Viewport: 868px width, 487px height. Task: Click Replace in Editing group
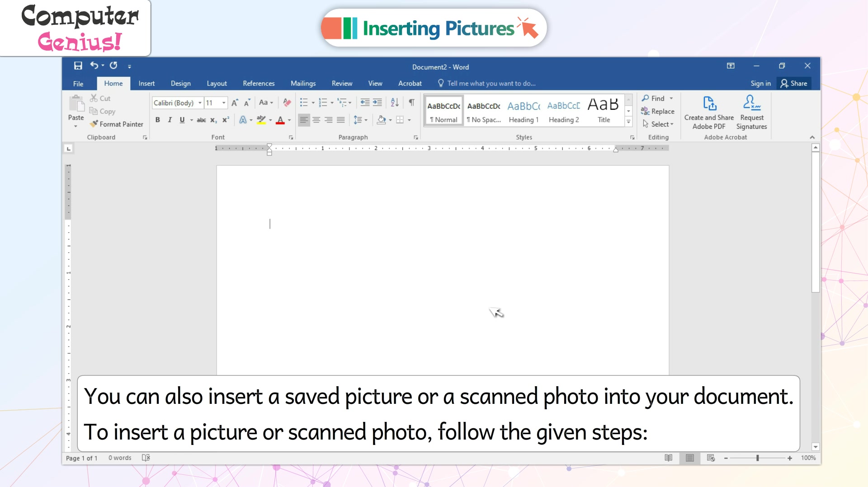coord(658,111)
